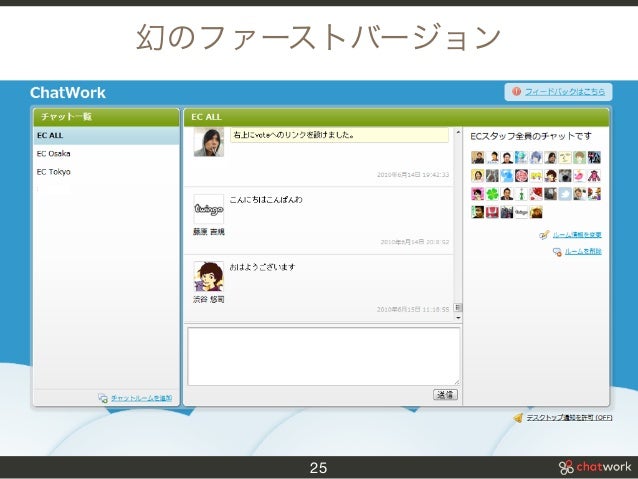Viewport: 638px width, 479px height.
Task: Click the message list scrollbar thumb
Action: coord(458,307)
